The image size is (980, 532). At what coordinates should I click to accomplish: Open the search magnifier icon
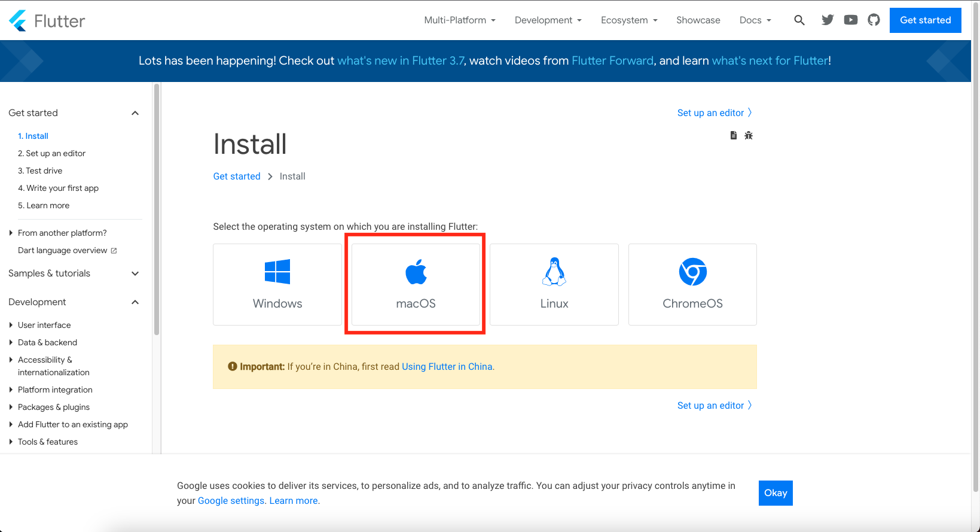coord(799,20)
